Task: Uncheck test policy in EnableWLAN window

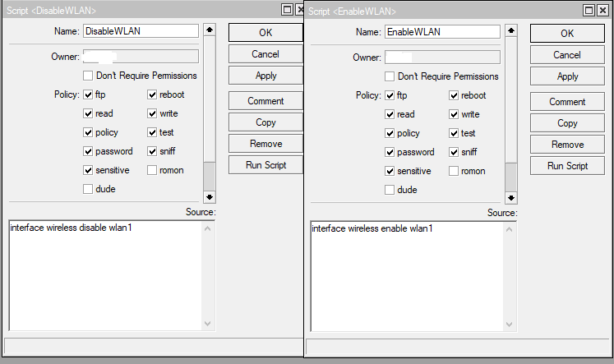Action: click(x=454, y=133)
